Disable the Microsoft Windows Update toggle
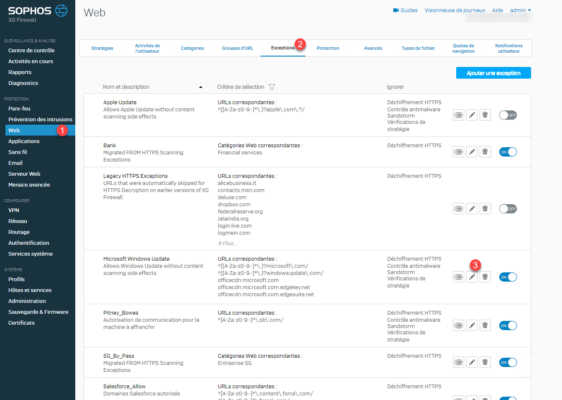The image size is (562, 400). click(508, 277)
